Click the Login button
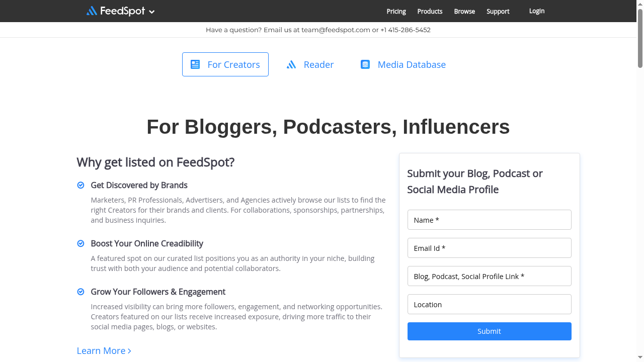Viewport: 644px width, 362px height. (536, 11)
